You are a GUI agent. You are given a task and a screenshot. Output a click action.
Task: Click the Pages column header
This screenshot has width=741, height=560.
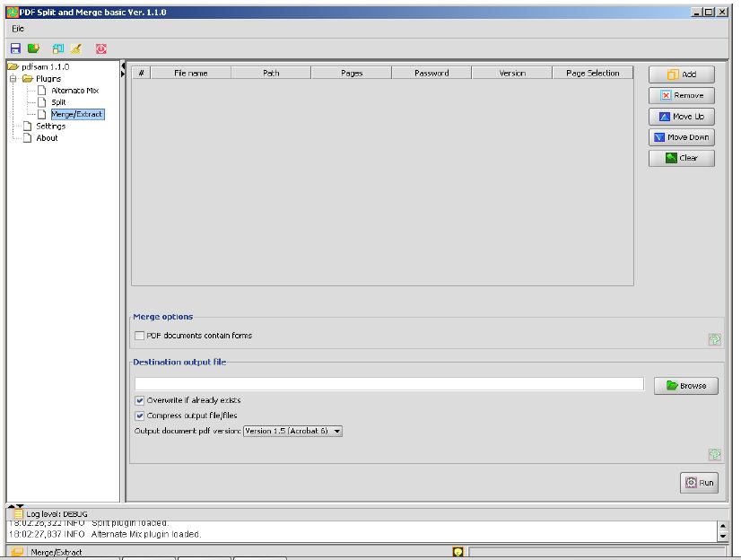(x=352, y=73)
